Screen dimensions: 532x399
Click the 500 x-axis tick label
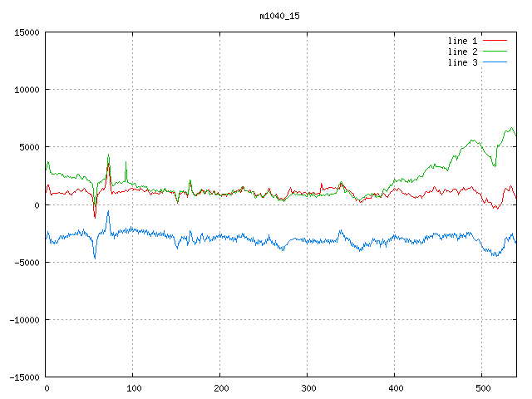pyautogui.click(x=482, y=388)
